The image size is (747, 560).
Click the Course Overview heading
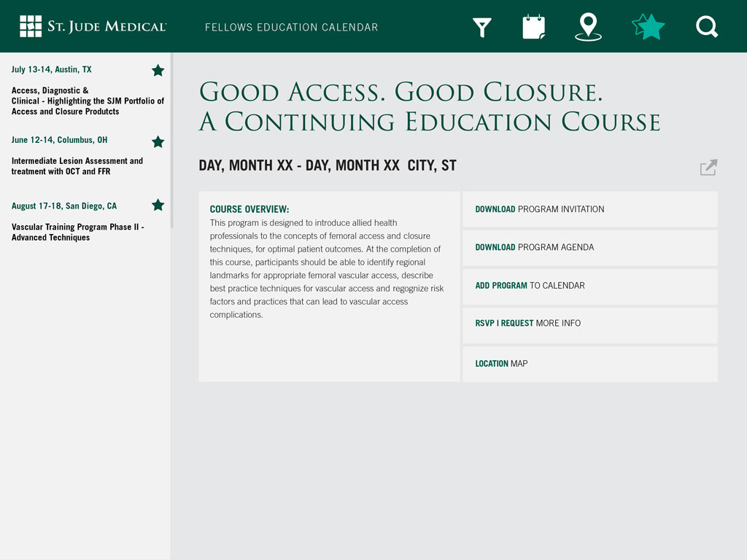coord(249,209)
